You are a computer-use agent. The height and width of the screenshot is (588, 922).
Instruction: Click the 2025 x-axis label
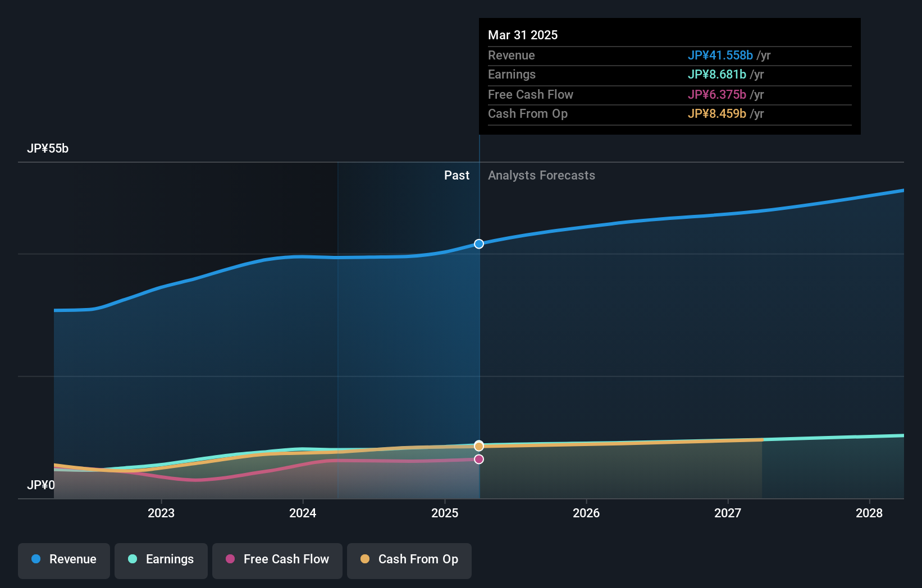(445, 513)
